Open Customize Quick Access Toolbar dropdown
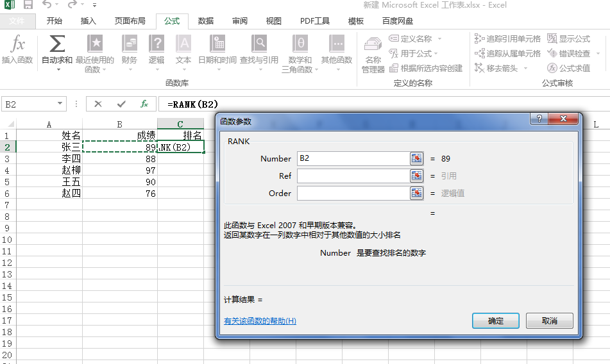 tap(94, 5)
